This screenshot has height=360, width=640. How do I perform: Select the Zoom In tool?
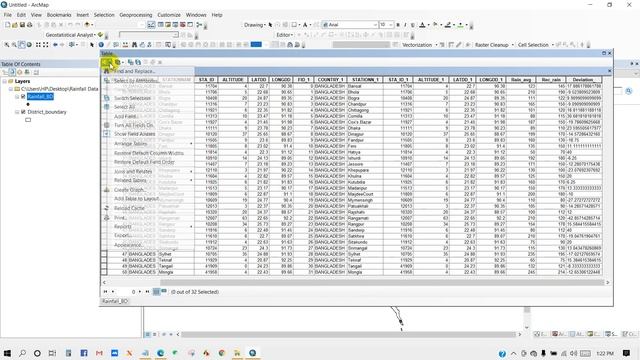[x=7, y=44]
